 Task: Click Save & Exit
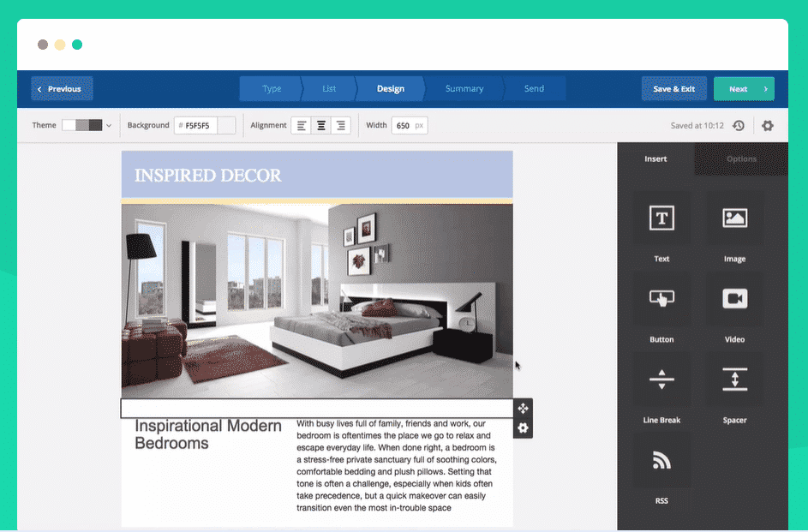pos(673,88)
